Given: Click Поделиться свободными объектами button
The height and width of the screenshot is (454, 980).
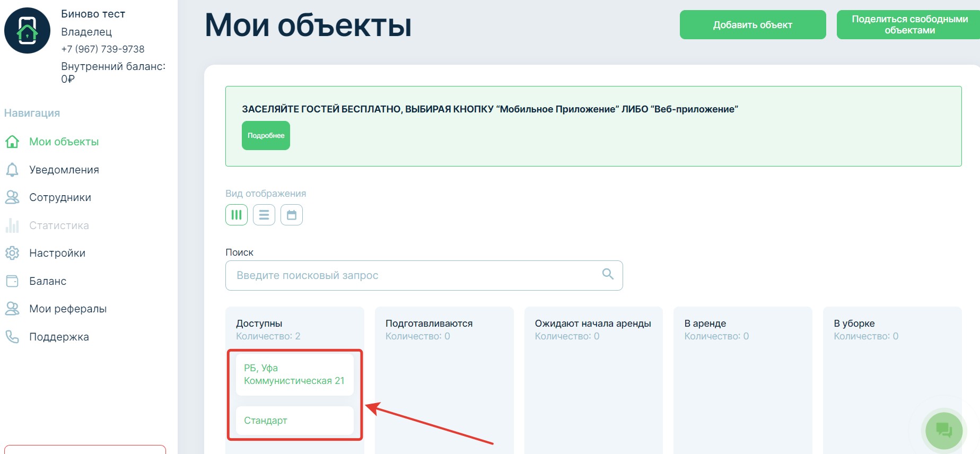Looking at the screenshot, I should pos(909,24).
